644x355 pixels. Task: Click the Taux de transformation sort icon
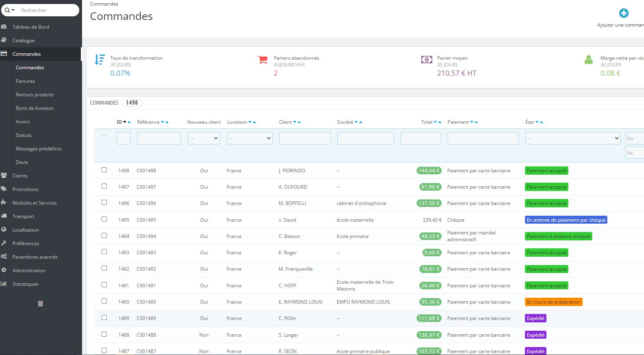pos(100,60)
